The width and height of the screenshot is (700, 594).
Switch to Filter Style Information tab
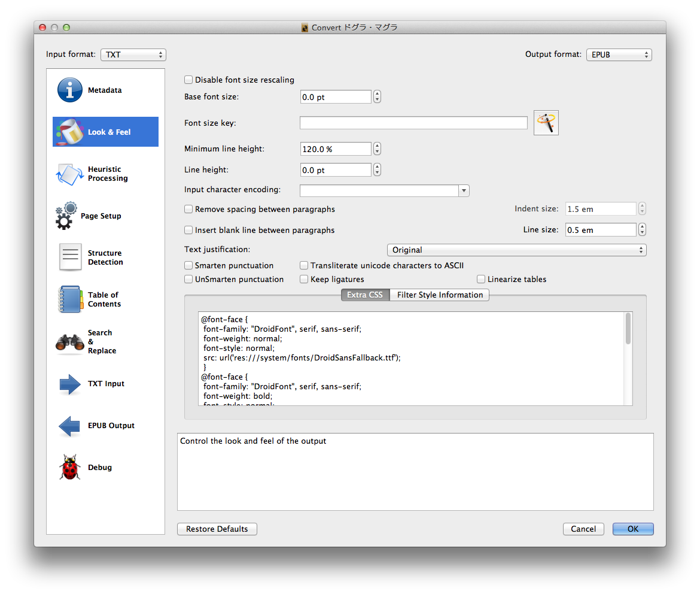coord(440,295)
